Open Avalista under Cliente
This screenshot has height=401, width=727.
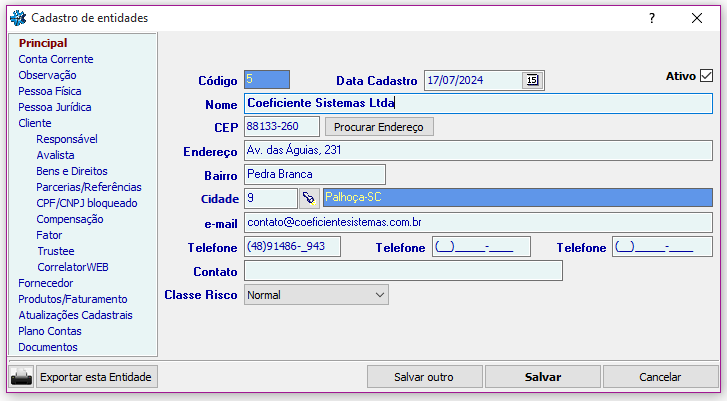55,155
